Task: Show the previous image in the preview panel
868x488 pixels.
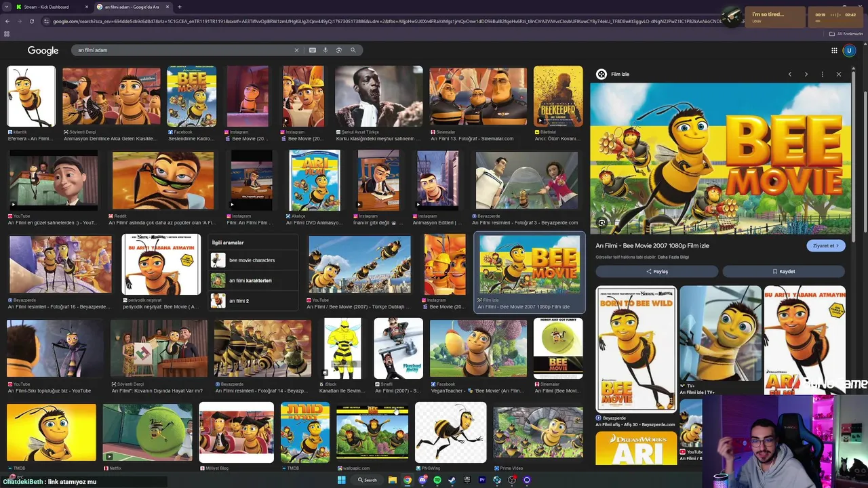Action: click(789, 74)
